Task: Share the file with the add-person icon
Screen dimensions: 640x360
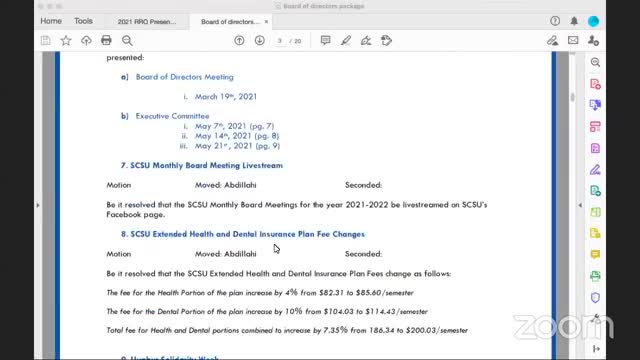Action: point(593,40)
